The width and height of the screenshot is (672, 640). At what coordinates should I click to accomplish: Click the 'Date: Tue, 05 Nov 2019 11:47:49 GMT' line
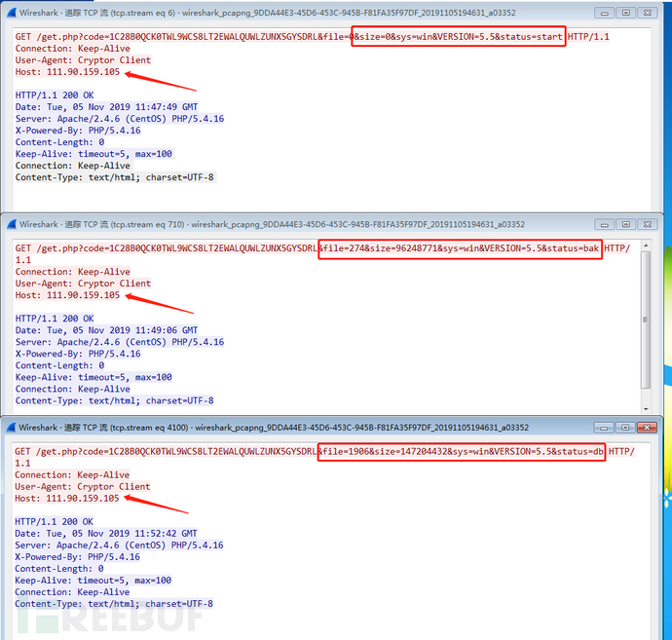[x=107, y=107]
